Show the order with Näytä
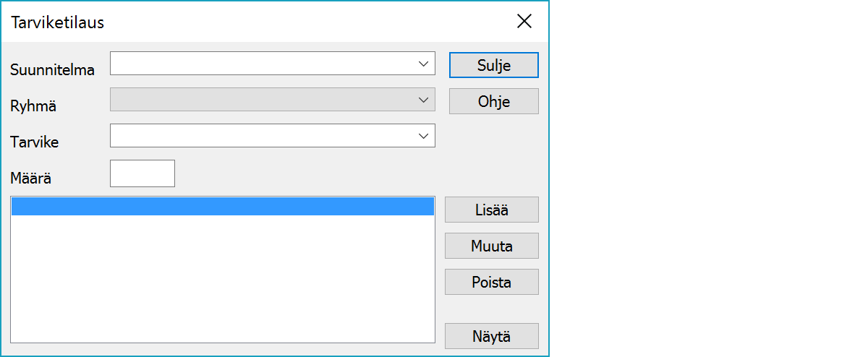 tap(492, 336)
